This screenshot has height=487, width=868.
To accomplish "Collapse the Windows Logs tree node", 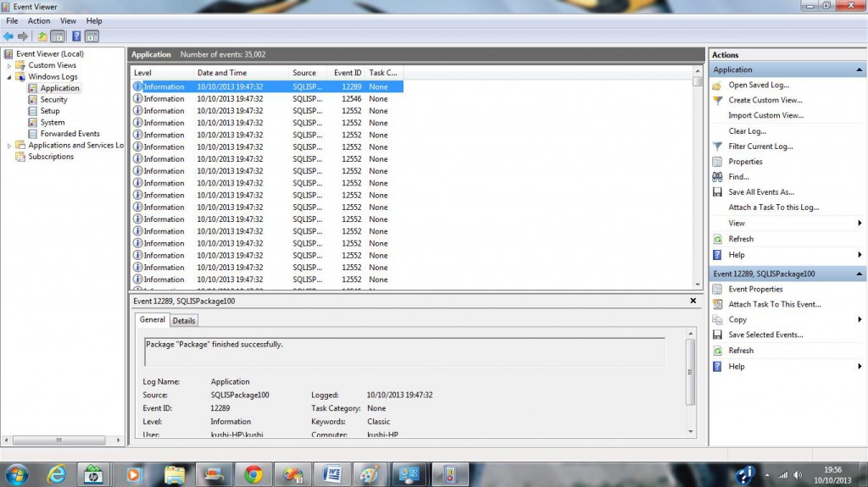I will [10, 77].
